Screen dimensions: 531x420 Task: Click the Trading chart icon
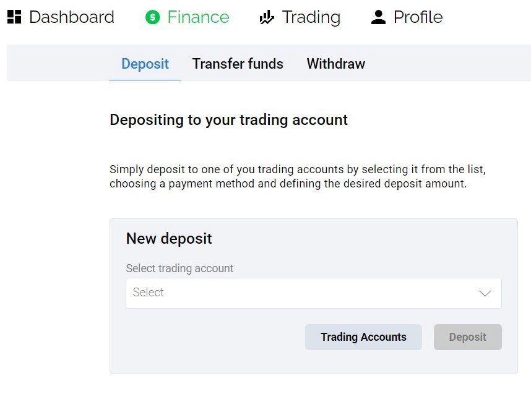coord(267,17)
